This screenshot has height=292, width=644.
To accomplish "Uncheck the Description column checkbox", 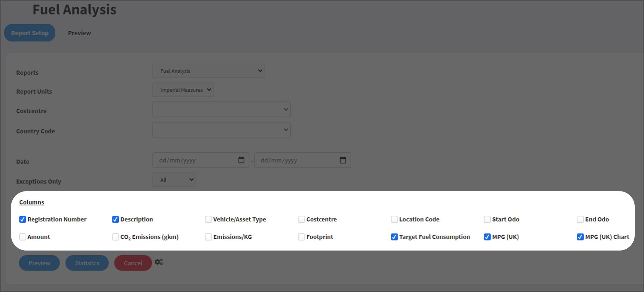I will click(116, 219).
